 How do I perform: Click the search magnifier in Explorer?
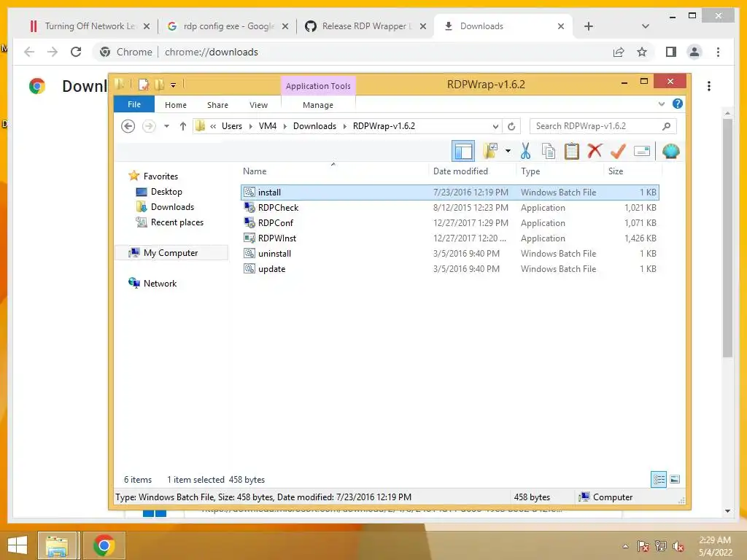click(667, 126)
